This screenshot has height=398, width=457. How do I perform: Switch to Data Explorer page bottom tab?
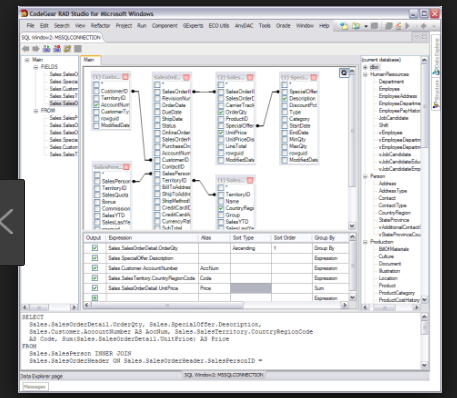pyautogui.click(x=42, y=376)
